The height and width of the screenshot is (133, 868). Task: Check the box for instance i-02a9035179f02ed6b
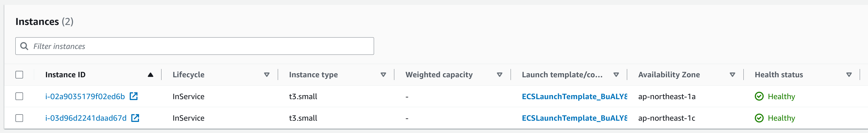[x=19, y=96]
